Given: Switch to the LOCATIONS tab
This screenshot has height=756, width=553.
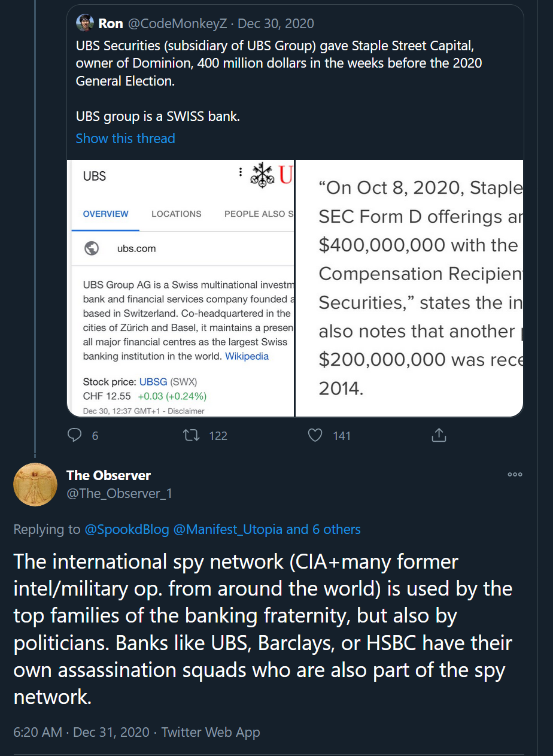Looking at the screenshot, I should tap(176, 214).
